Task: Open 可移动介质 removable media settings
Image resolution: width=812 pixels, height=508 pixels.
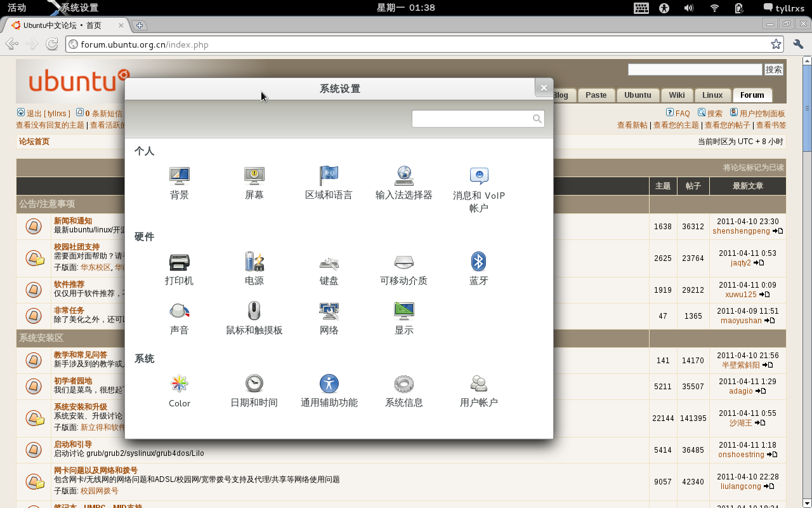Action: [x=404, y=269]
